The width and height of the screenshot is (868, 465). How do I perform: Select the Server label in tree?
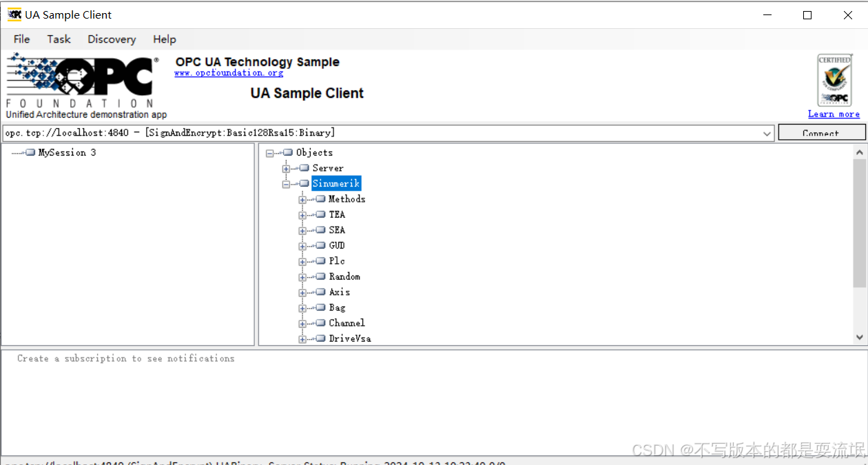[x=328, y=168]
